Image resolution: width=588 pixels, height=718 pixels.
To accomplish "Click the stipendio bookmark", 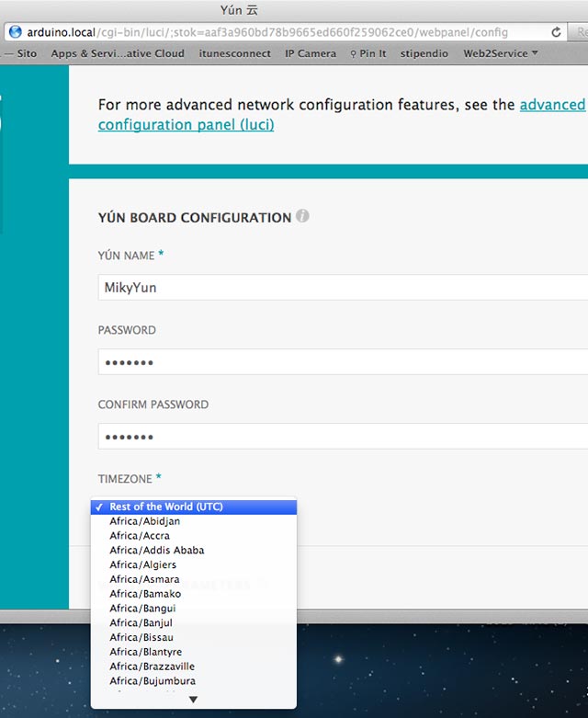I will tap(424, 53).
